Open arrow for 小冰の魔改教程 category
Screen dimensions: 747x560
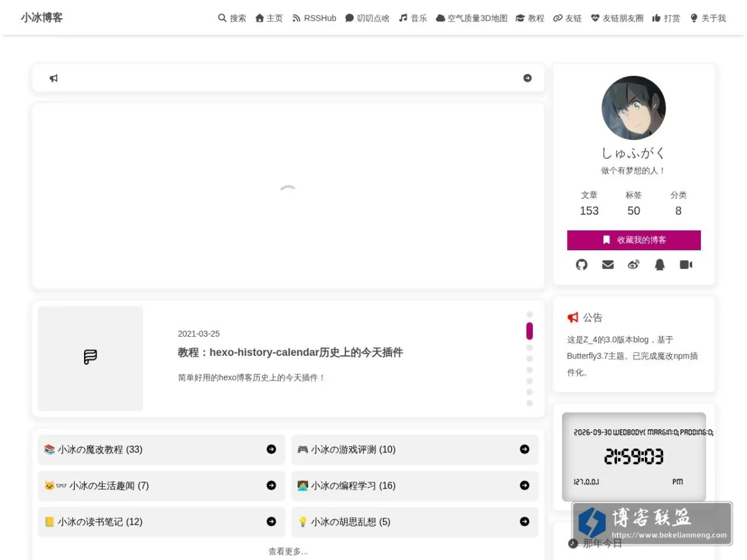pos(271,449)
